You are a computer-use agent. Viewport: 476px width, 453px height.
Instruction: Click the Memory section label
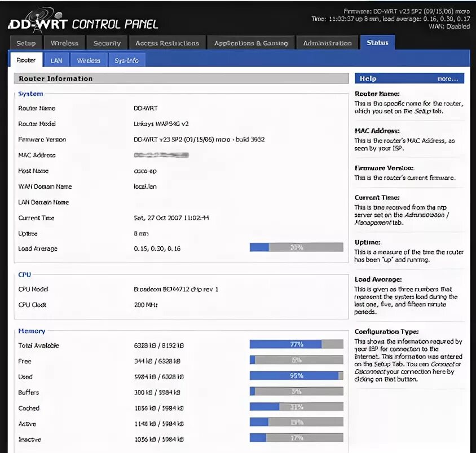(32, 331)
